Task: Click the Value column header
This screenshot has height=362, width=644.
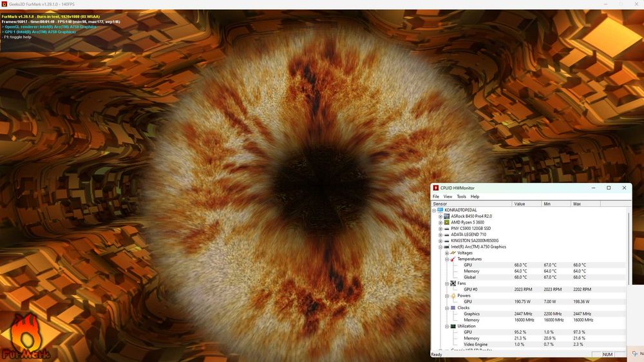Action: 527,204
